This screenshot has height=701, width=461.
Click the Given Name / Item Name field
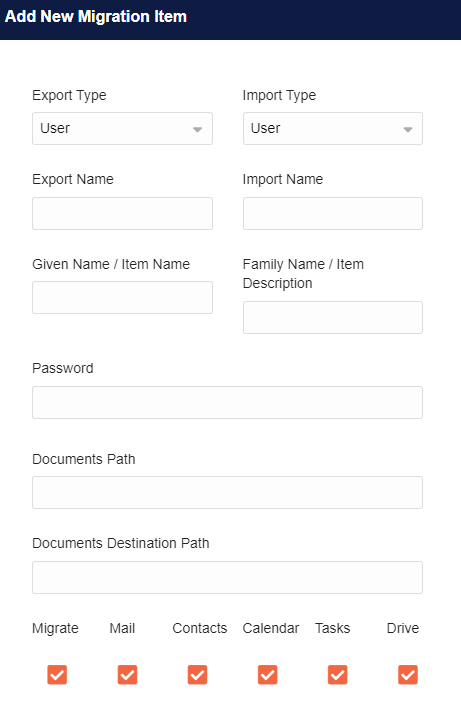click(x=122, y=297)
